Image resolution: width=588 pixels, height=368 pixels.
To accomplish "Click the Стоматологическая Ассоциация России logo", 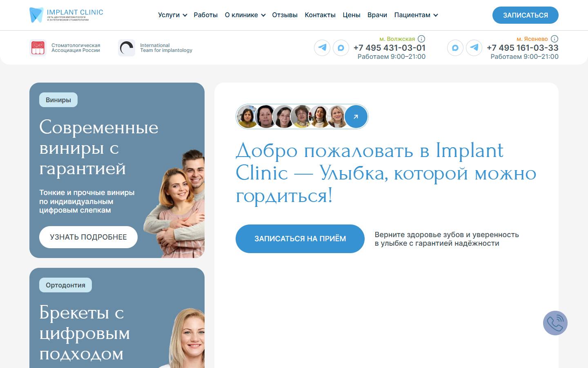I will tap(38, 48).
